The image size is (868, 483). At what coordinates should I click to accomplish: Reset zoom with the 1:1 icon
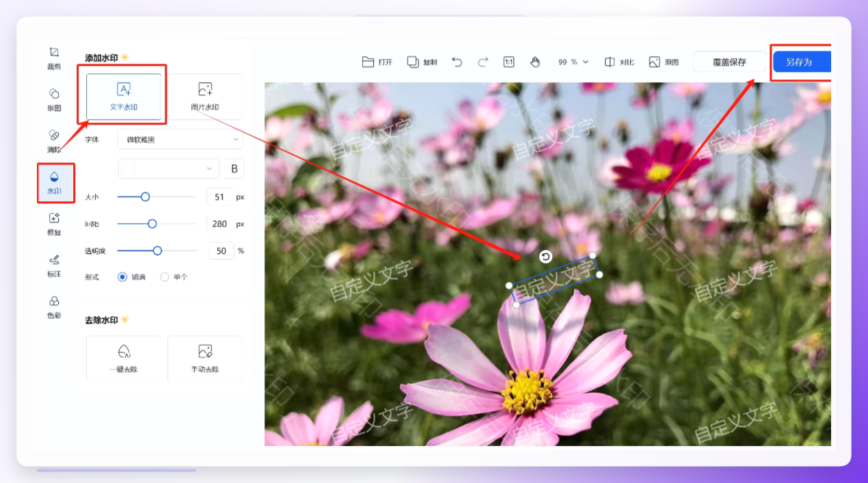pyautogui.click(x=509, y=62)
